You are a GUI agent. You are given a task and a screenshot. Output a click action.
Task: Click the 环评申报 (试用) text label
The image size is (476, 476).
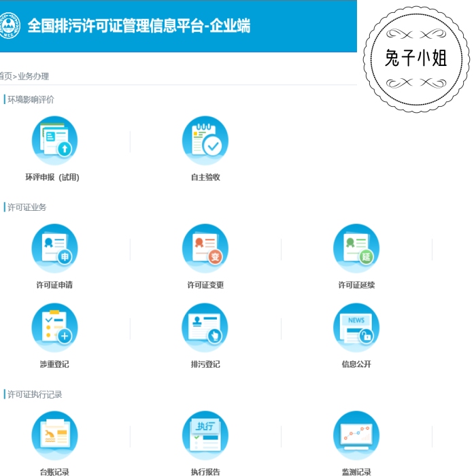tap(52, 177)
